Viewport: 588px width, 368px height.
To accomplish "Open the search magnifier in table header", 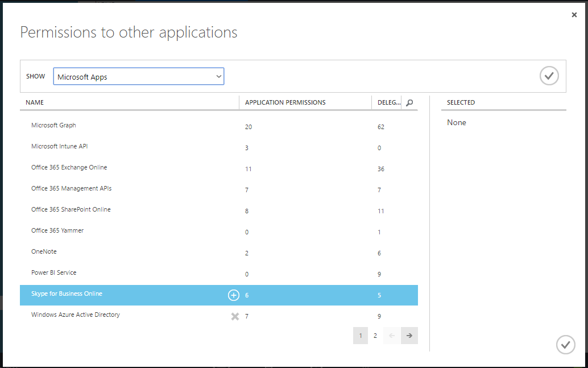I will click(x=409, y=102).
